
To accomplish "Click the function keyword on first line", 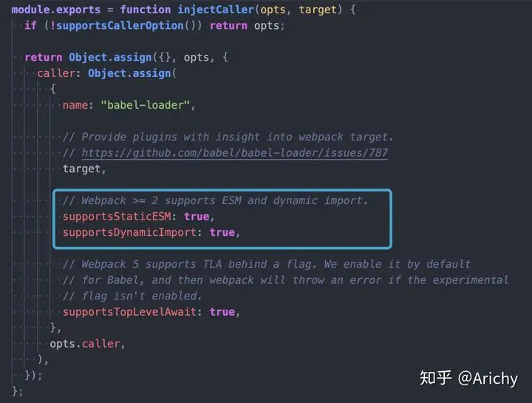I will 146,10.
